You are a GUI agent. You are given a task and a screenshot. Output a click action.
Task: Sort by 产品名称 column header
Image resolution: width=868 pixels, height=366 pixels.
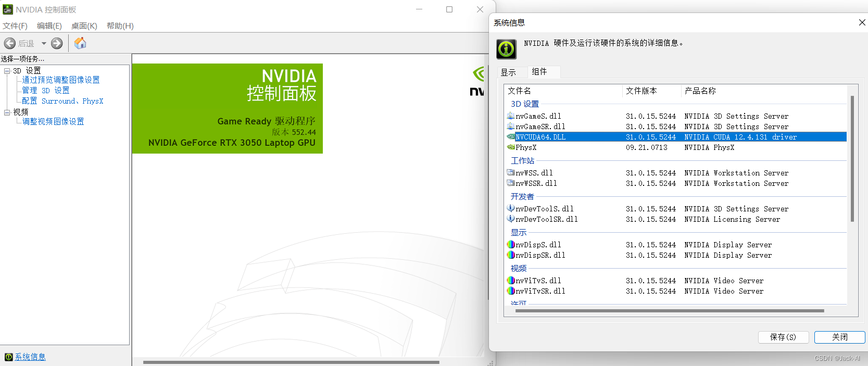(x=764, y=91)
